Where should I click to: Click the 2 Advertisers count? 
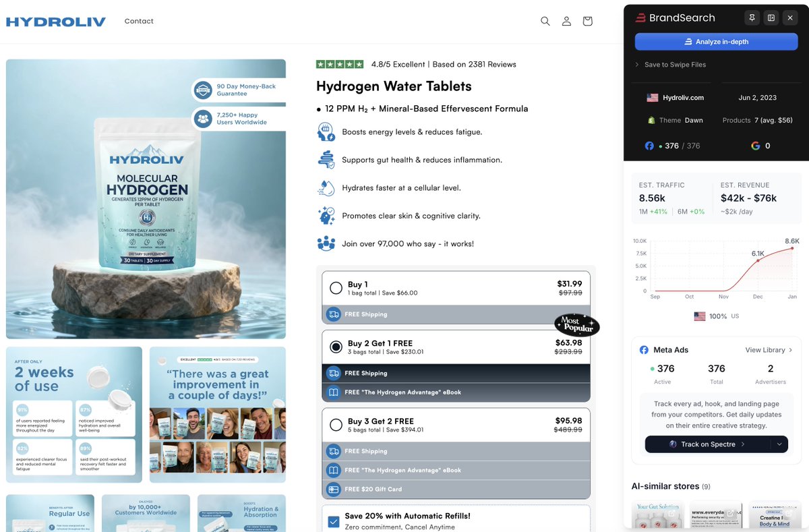coord(771,369)
